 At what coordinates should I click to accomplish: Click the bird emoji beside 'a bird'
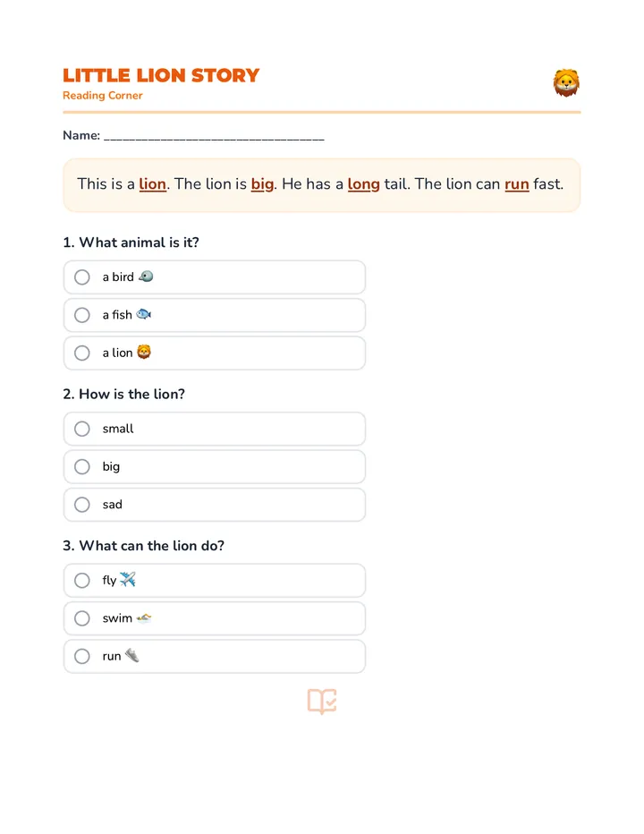[x=146, y=277]
